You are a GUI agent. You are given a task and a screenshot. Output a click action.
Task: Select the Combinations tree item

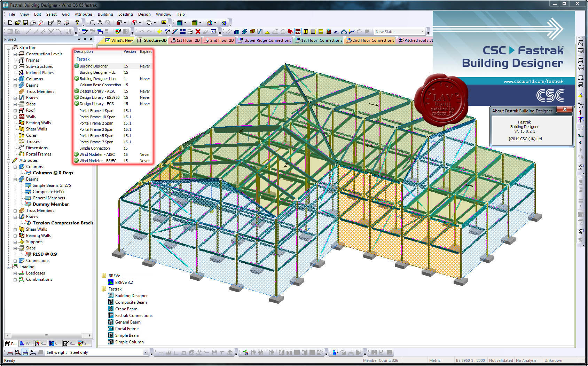pos(39,279)
